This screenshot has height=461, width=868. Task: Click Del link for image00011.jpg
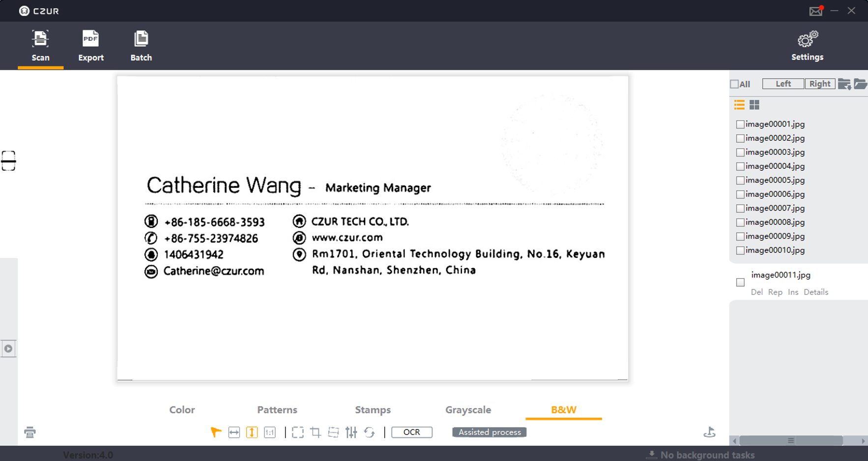coord(757,292)
